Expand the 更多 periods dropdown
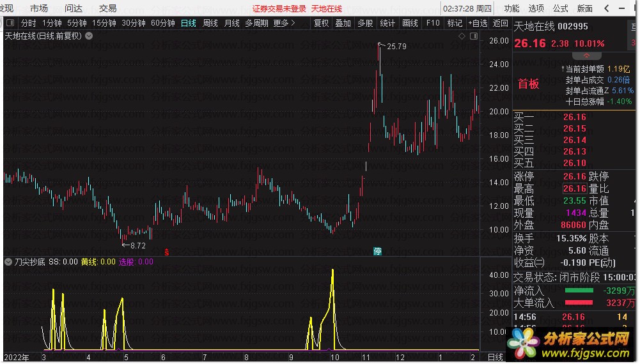The width and height of the screenshot is (640, 364). pyautogui.click(x=284, y=23)
